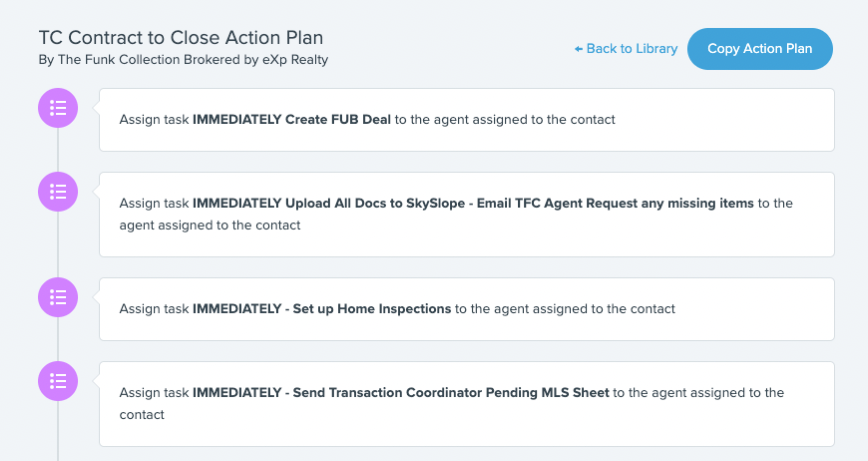The image size is (868, 461).
Task: Click the purple task icon for Send Pending MLS Sheet
Action: tap(58, 381)
